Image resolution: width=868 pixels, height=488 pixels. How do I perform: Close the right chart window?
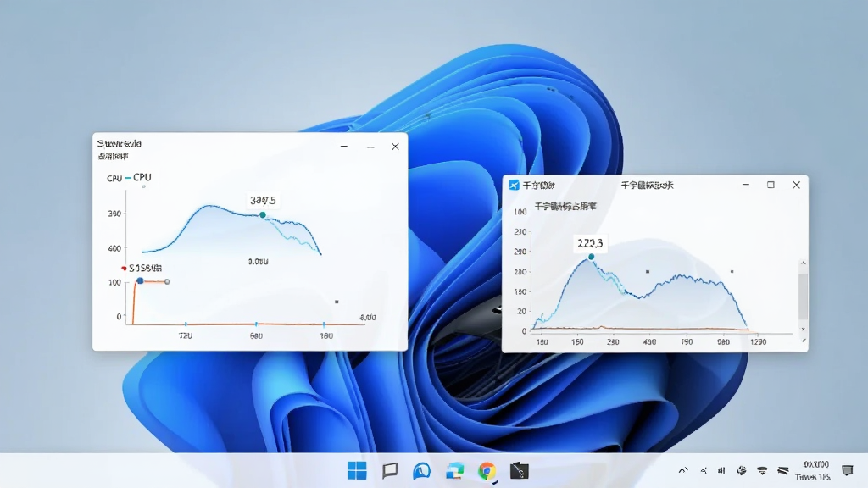pos(796,185)
